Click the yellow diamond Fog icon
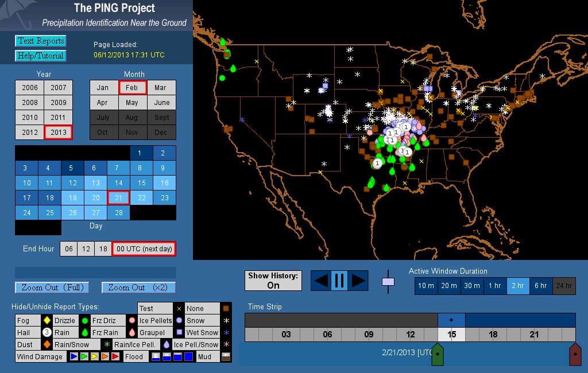Screen dimensions: 588x373 pos(47,320)
